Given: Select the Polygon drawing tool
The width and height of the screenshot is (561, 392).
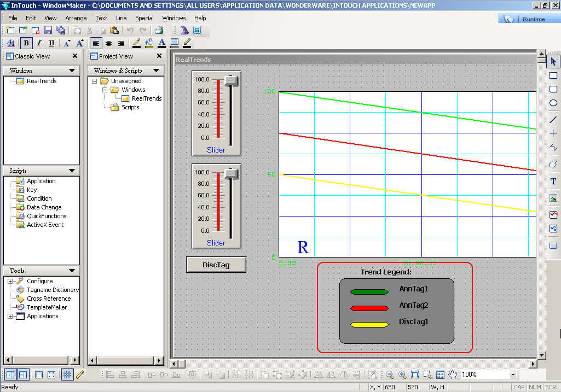Looking at the screenshot, I should [553, 164].
